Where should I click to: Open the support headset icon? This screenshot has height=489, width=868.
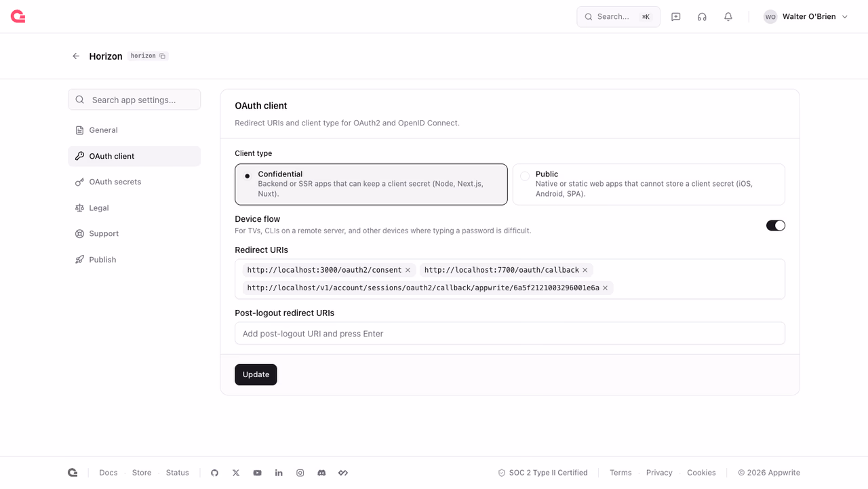702,17
